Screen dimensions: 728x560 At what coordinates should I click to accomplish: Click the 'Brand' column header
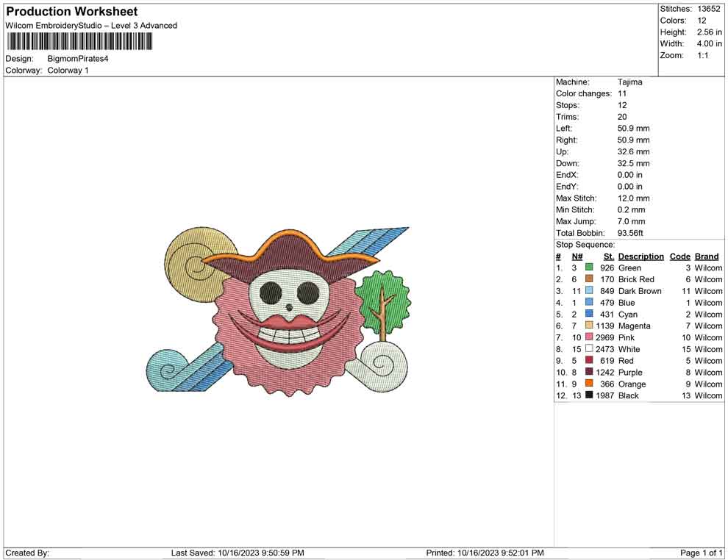707,256
